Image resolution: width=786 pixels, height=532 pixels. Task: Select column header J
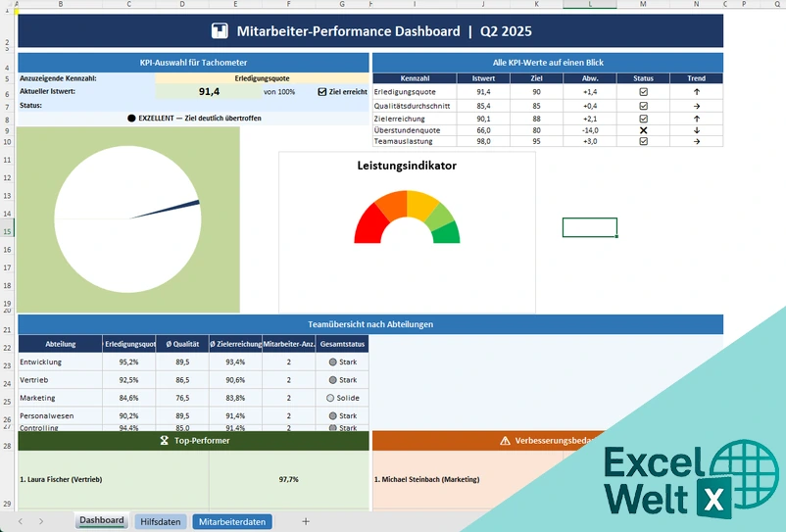tap(483, 4)
